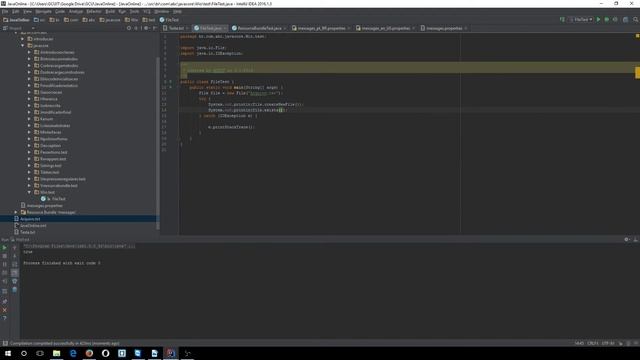This screenshot has height=360, width=640.
Task: Expand the introducao package
Action: 23,39
